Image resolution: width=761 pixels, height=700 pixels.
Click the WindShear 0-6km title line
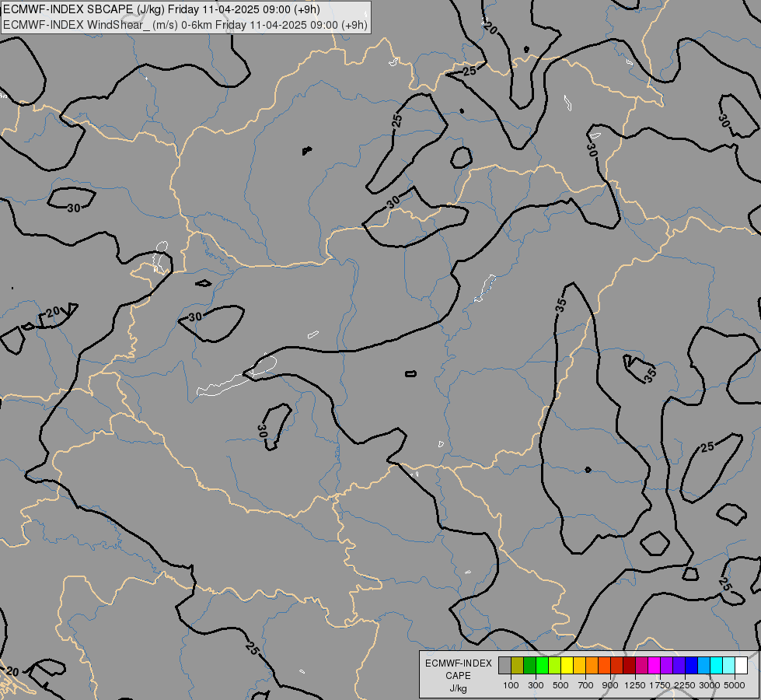click(186, 25)
